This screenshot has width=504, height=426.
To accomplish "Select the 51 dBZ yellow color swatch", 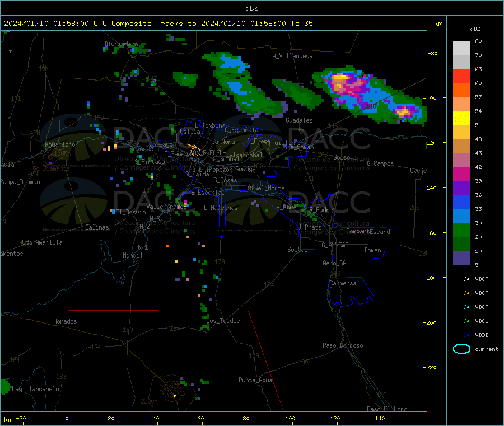I will pos(461,118).
